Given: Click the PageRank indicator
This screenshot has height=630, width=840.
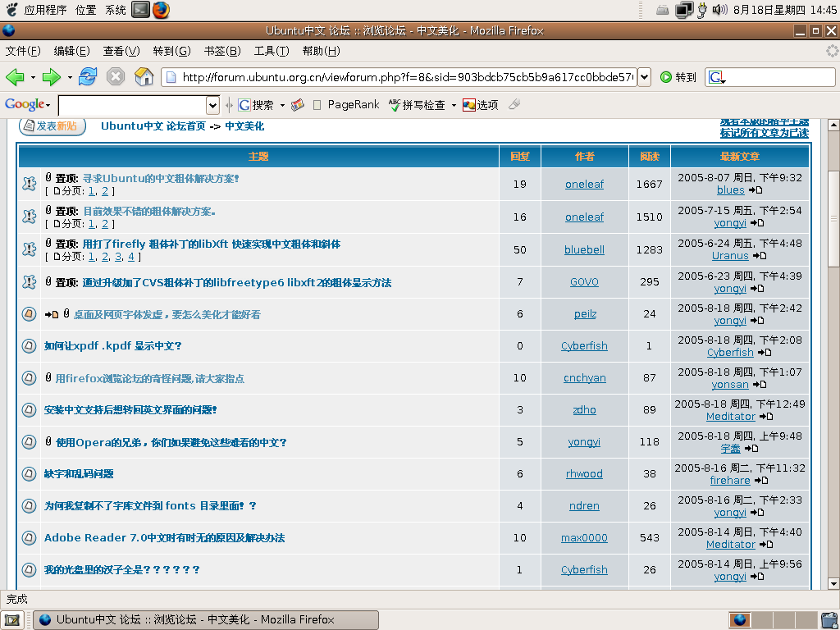Looking at the screenshot, I should tap(346, 104).
